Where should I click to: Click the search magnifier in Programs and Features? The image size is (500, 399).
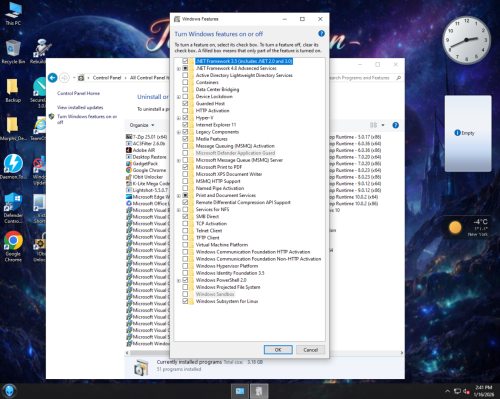point(398,78)
